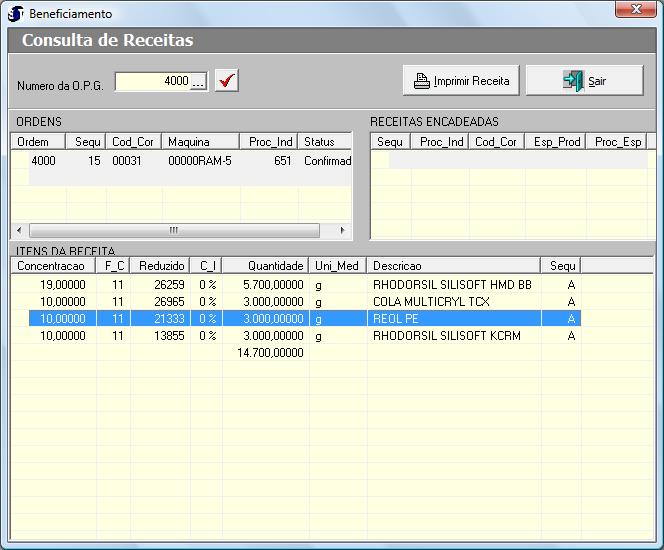Click the Maquina column header in Ordens
Screen dimensions: 664x550
(x=188, y=142)
